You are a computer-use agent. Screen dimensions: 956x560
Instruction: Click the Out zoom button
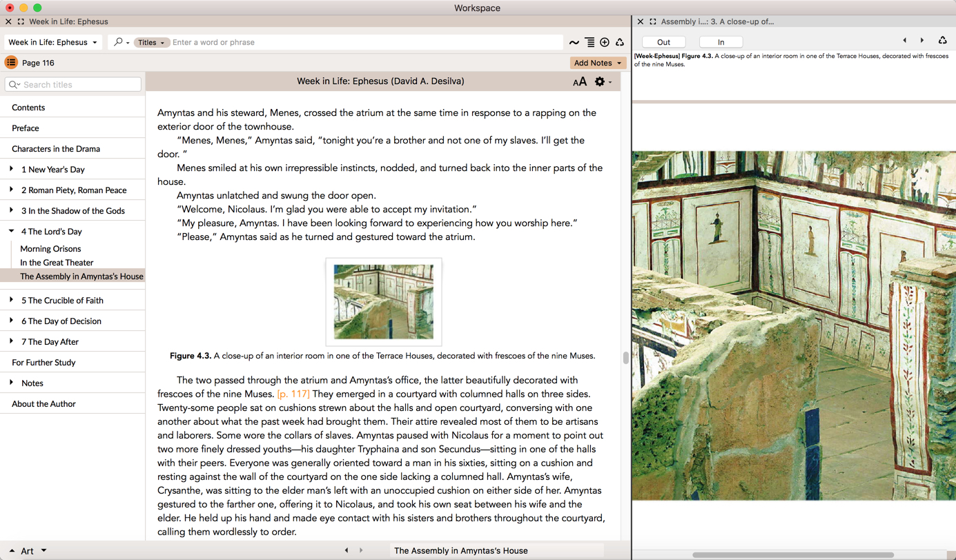click(x=663, y=42)
